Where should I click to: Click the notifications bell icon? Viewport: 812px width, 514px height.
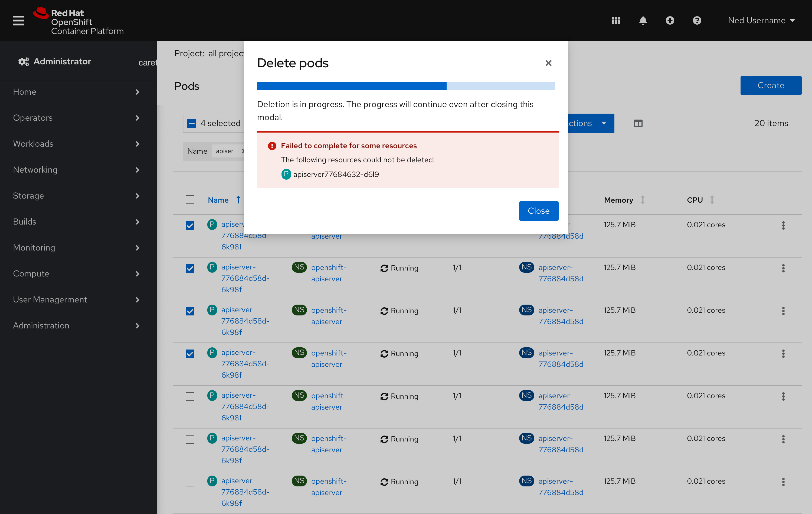coord(643,20)
